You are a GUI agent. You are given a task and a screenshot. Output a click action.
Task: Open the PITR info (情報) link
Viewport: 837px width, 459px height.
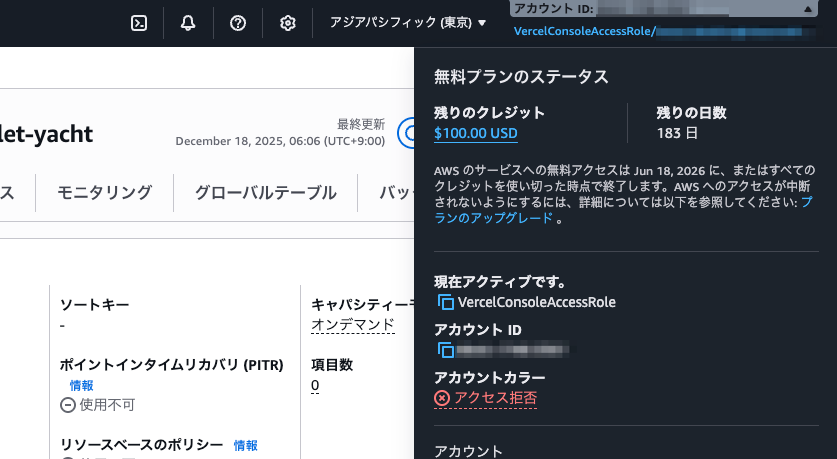[x=82, y=385]
